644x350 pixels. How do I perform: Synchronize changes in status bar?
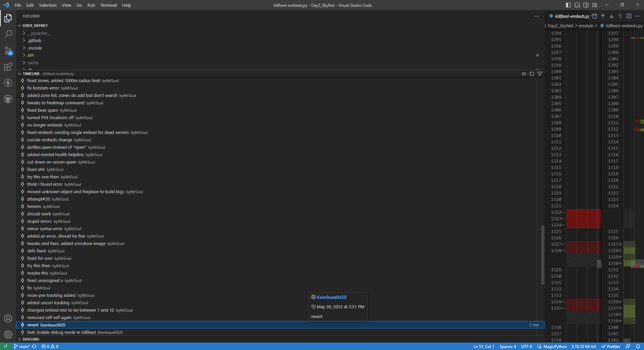(34, 346)
